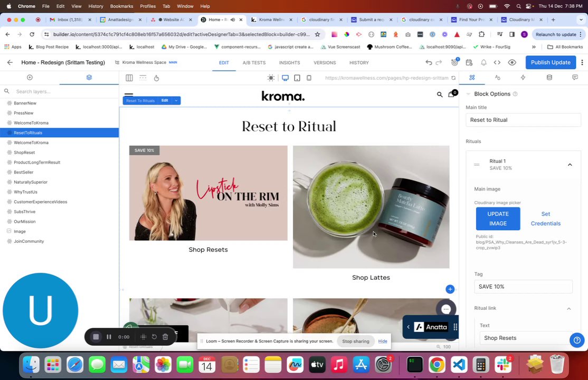The image size is (588, 380).
Task: Toggle the columns layout icon in toolbar
Action: point(129,78)
